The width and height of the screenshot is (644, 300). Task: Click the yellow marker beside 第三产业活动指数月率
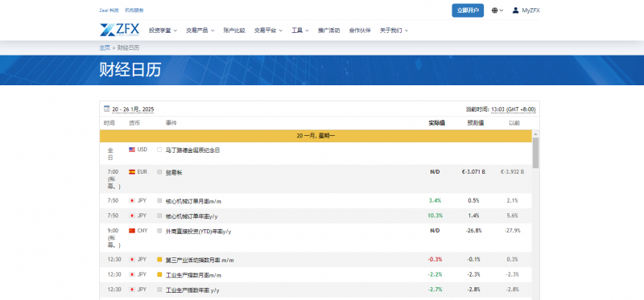159,260
